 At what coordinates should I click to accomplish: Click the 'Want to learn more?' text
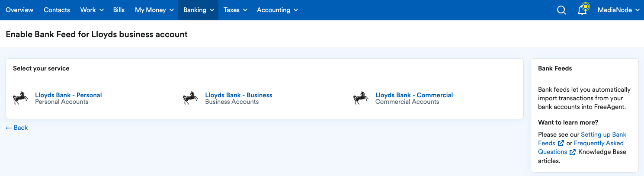pyautogui.click(x=568, y=122)
